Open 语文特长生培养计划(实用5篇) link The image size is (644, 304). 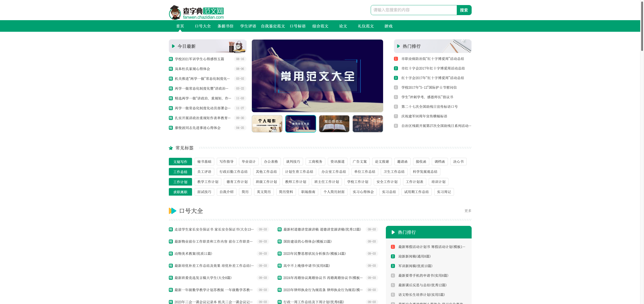coord(421,295)
